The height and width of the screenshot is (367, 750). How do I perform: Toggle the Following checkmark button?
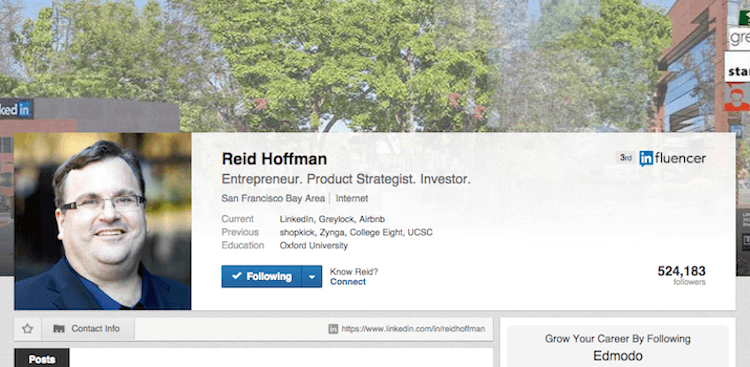point(261,277)
